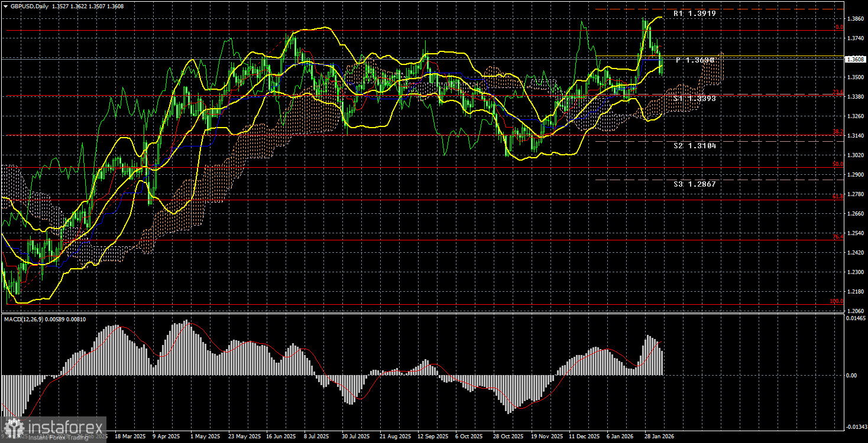Click the 1.2540 price axis value
The image size is (868, 443).
[x=855, y=233]
